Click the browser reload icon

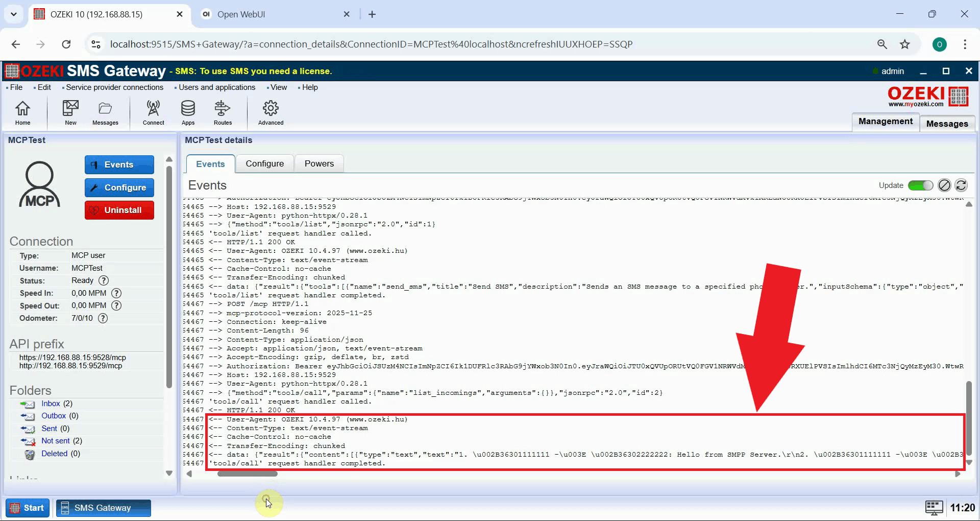point(66,44)
